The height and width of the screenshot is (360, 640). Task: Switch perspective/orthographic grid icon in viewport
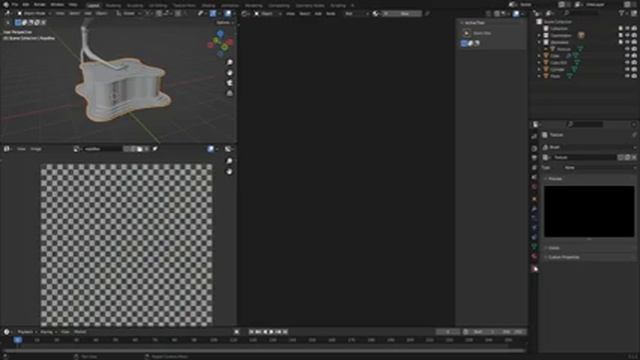[230, 93]
